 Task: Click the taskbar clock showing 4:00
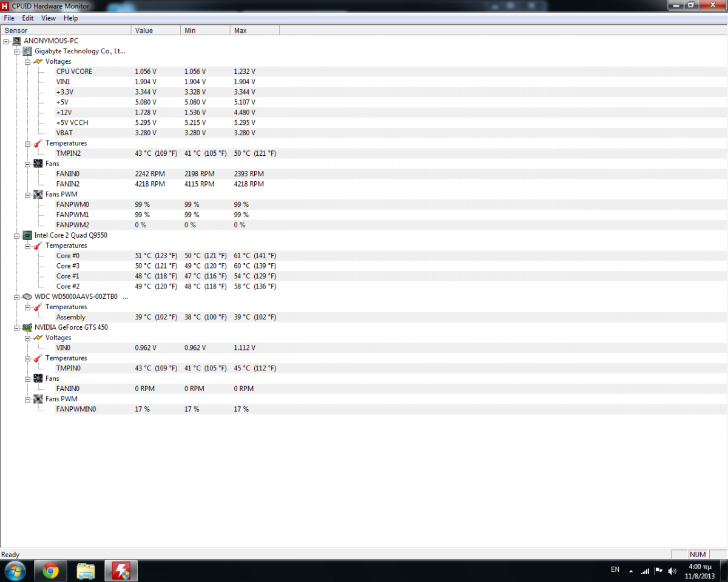[699, 570]
